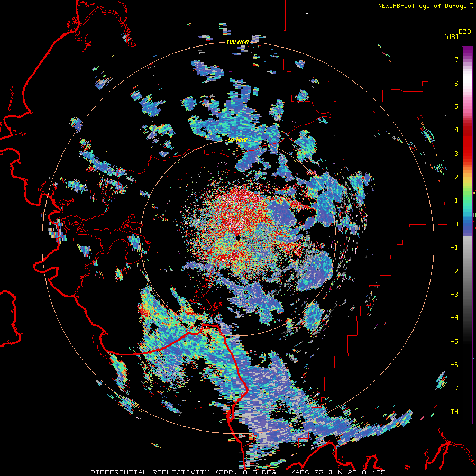Click the Differential Reflectivity title at bottom

[165, 472]
